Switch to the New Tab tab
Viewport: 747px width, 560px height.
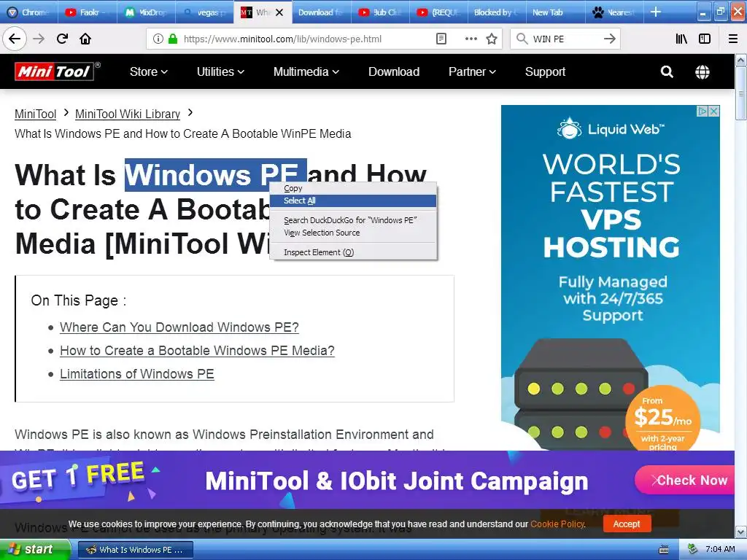555,12
